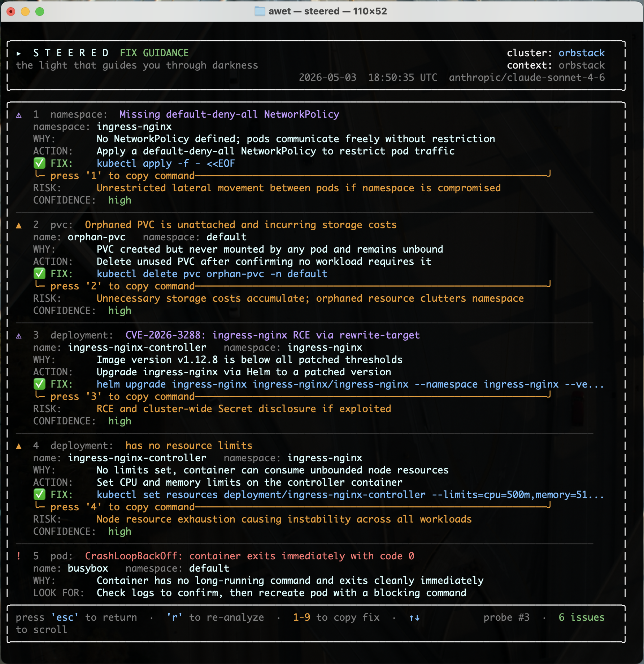The width and height of the screenshot is (644, 664).
Task: Click the warning triangle icon for issue 1
Action: coord(19,115)
